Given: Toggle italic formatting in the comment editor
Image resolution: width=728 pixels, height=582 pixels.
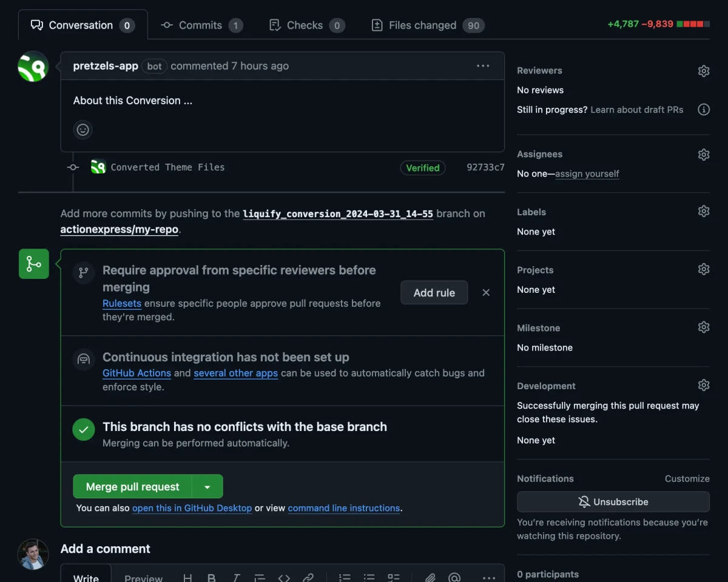Looking at the screenshot, I should click(x=235, y=577).
